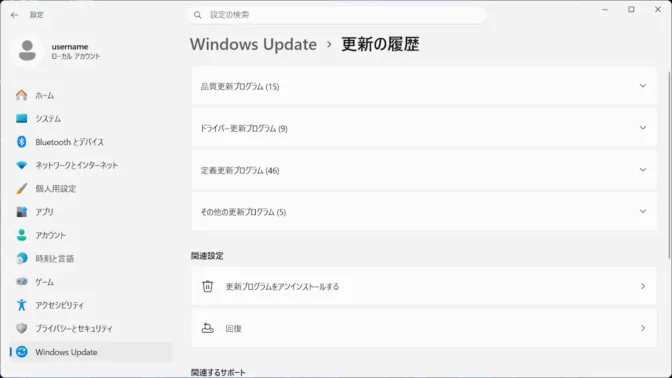Click the 設定の検索 search field
The image size is (672, 378).
pyautogui.click(x=336, y=15)
